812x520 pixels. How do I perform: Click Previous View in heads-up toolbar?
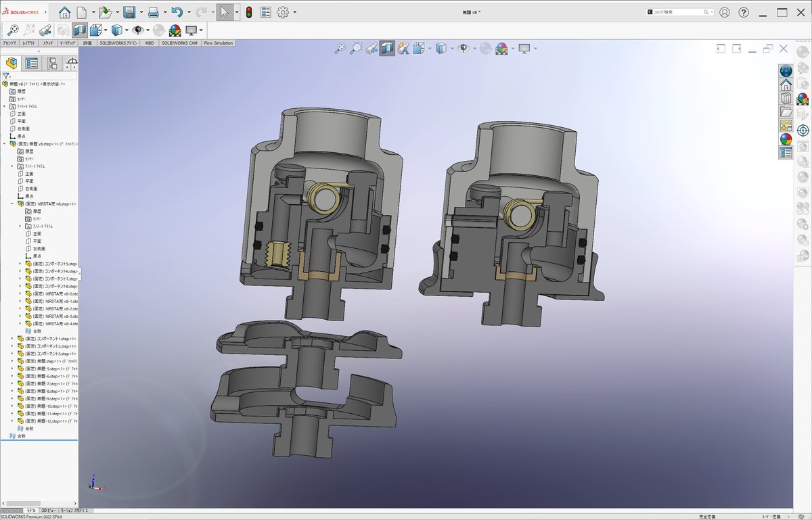pyautogui.click(x=371, y=48)
